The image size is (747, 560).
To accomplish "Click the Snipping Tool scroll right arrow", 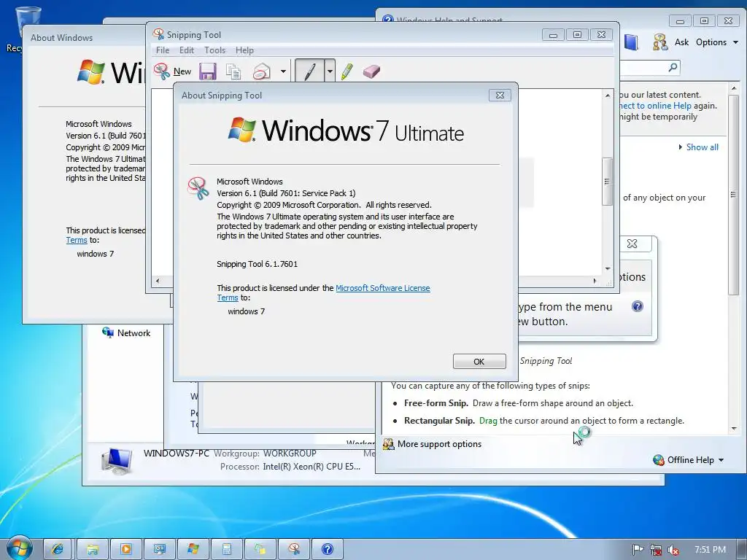I will point(595,281).
